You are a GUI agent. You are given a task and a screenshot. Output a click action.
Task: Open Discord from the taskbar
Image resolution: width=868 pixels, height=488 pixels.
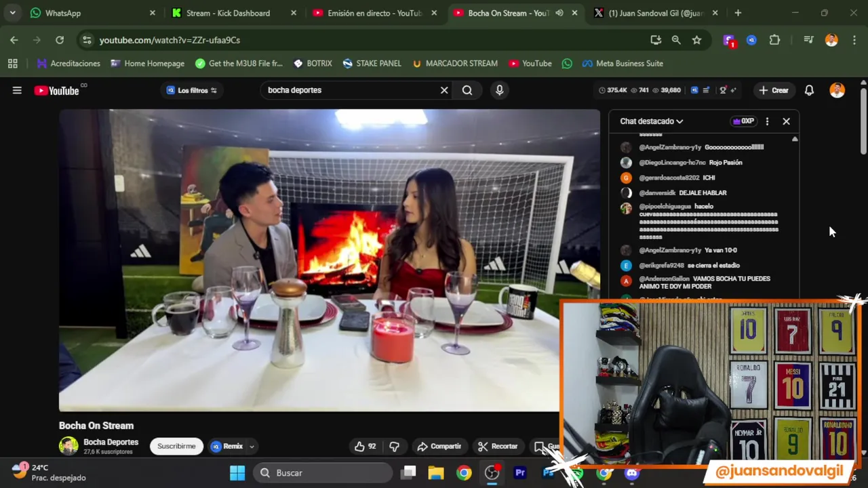tap(632, 472)
